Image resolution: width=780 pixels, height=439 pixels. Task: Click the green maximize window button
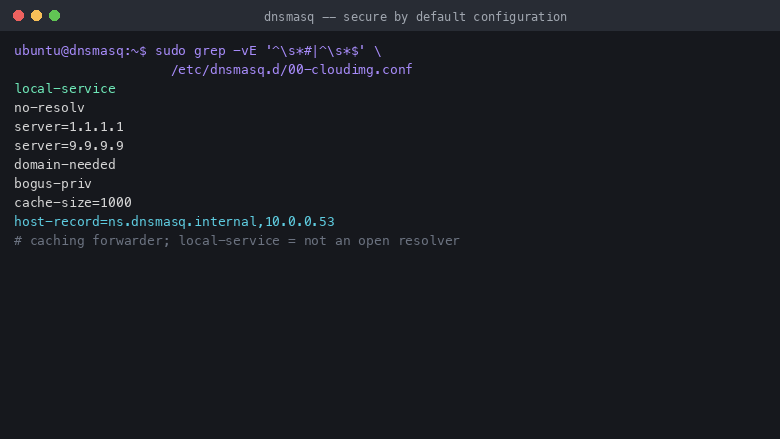click(x=55, y=16)
